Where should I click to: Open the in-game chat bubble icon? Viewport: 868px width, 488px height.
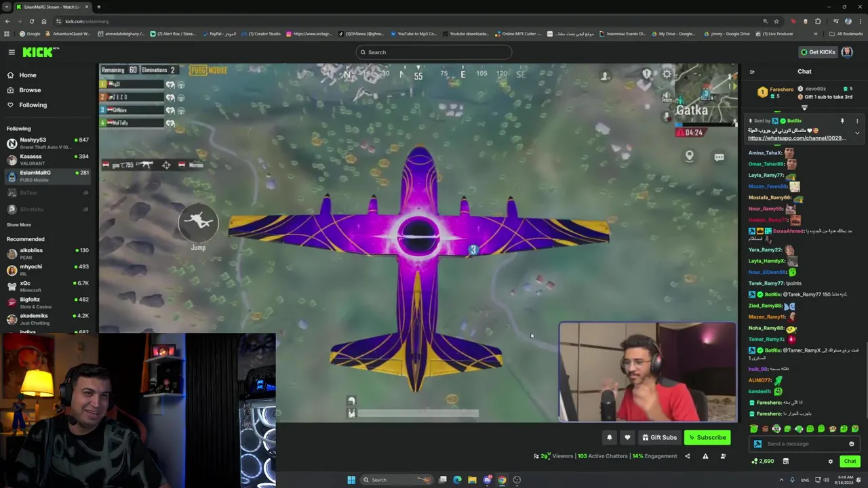click(x=719, y=157)
